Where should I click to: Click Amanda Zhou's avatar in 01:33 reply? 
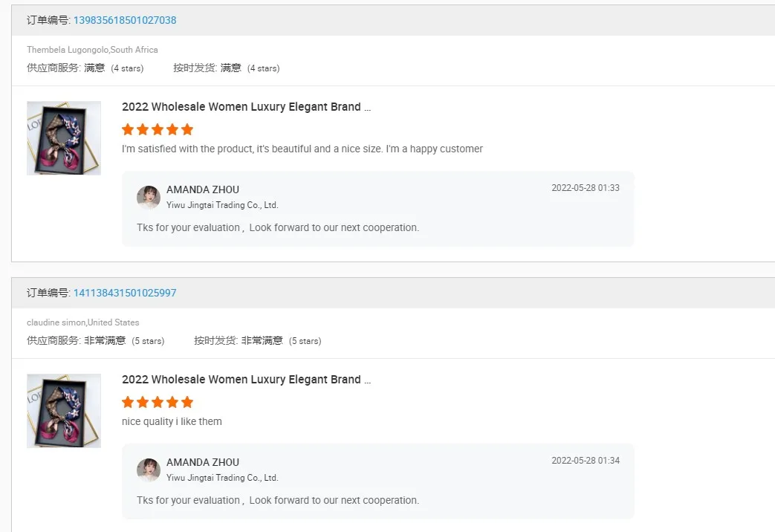coord(149,197)
